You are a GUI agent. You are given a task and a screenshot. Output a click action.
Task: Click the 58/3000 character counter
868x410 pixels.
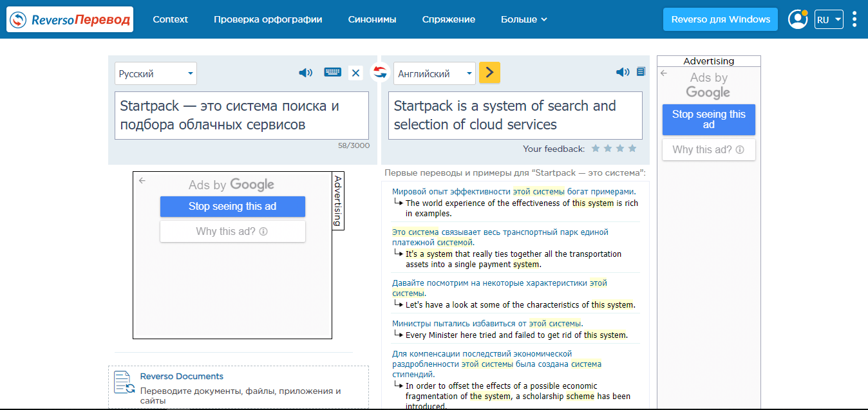(354, 145)
